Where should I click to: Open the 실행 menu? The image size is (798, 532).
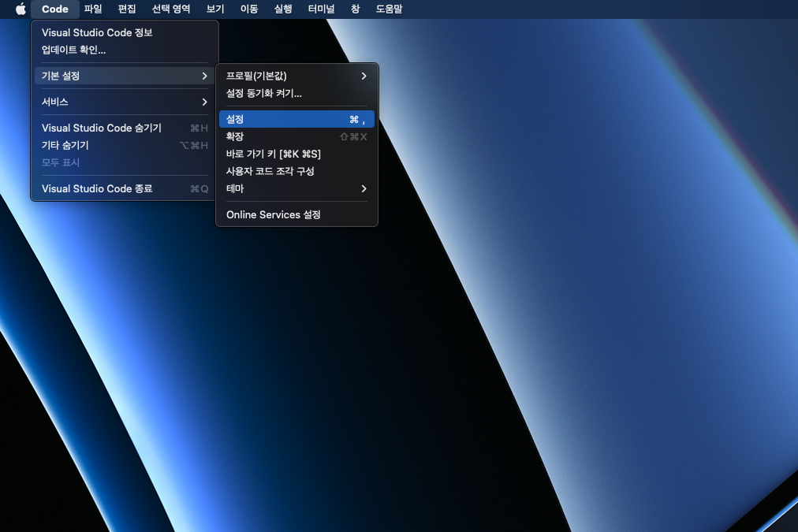click(x=283, y=9)
